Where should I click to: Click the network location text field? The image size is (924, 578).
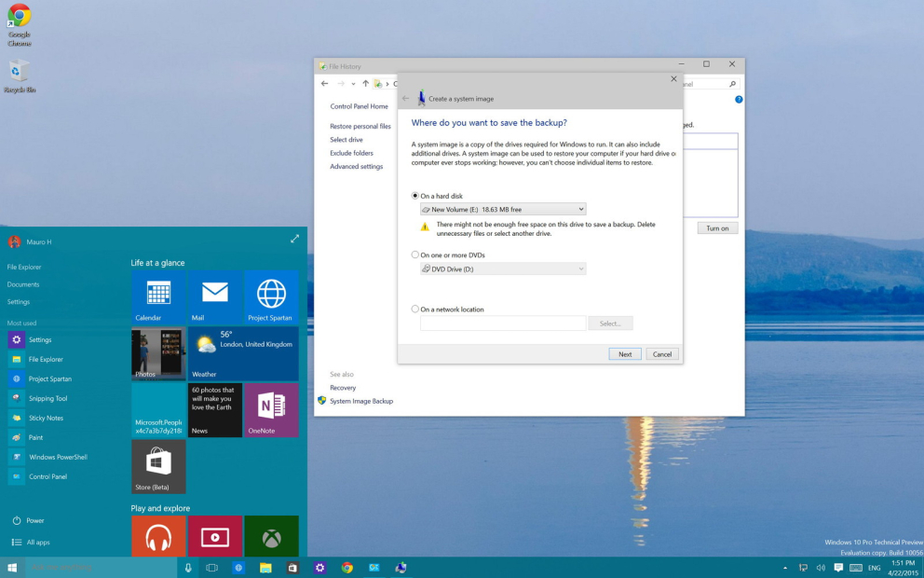[503, 323]
